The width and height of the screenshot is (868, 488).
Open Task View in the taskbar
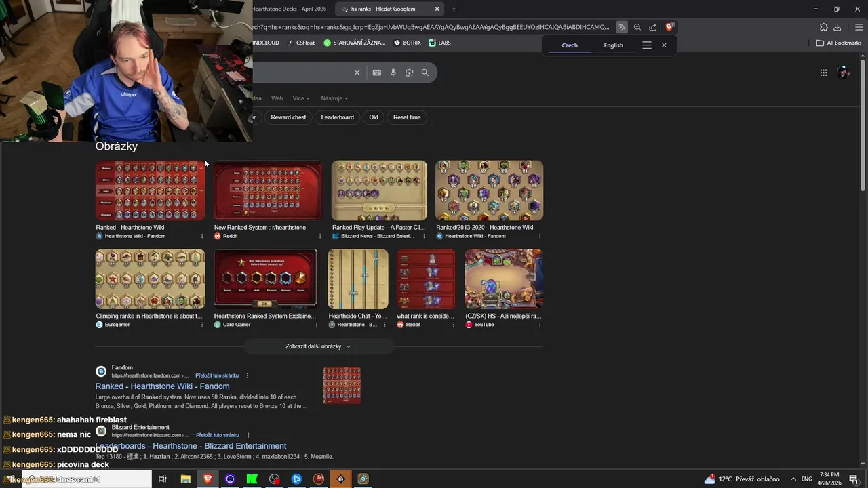[163, 479]
